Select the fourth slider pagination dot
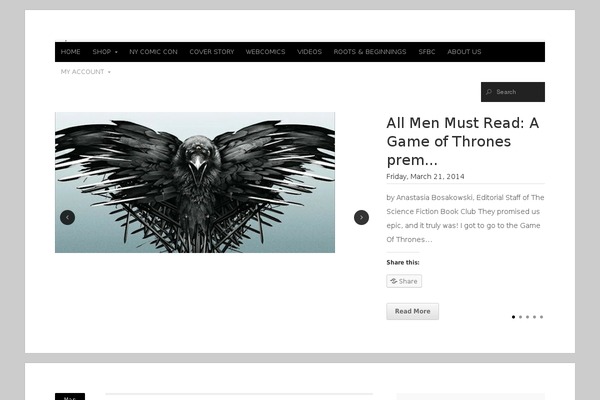Viewport: 600px width, 400px height. [x=535, y=317]
